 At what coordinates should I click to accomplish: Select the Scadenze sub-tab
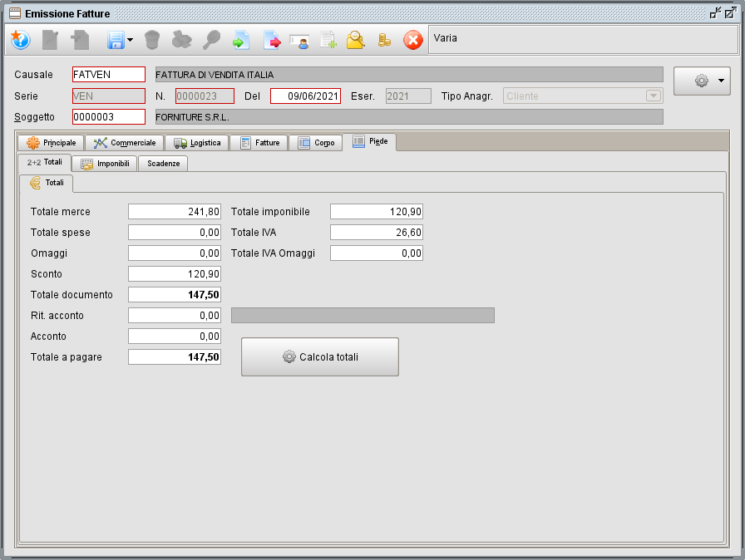[162, 164]
